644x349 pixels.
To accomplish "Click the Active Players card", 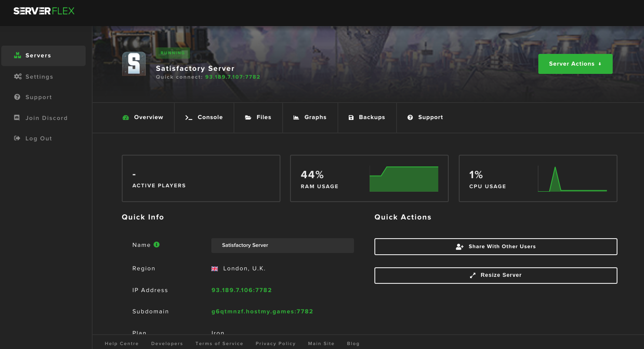I will [x=201, y=178].
